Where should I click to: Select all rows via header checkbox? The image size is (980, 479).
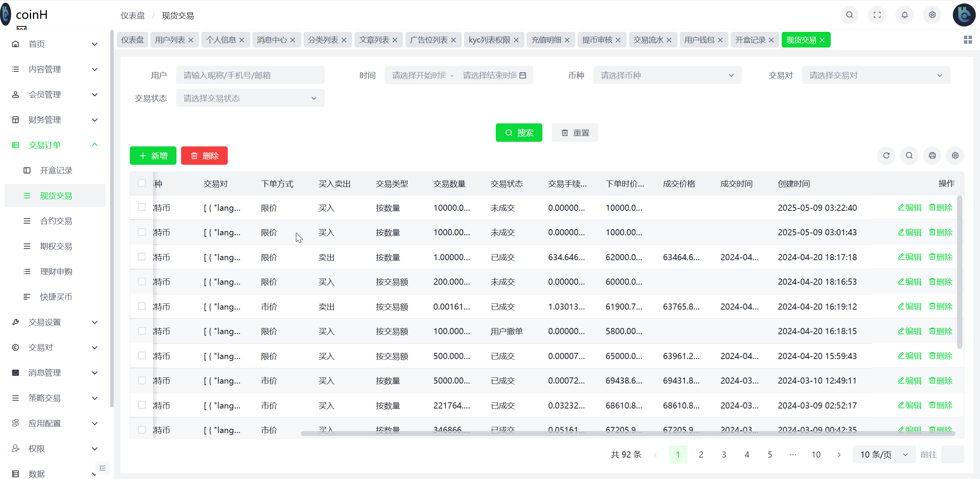pyautogui.click(x=142, y=183)
